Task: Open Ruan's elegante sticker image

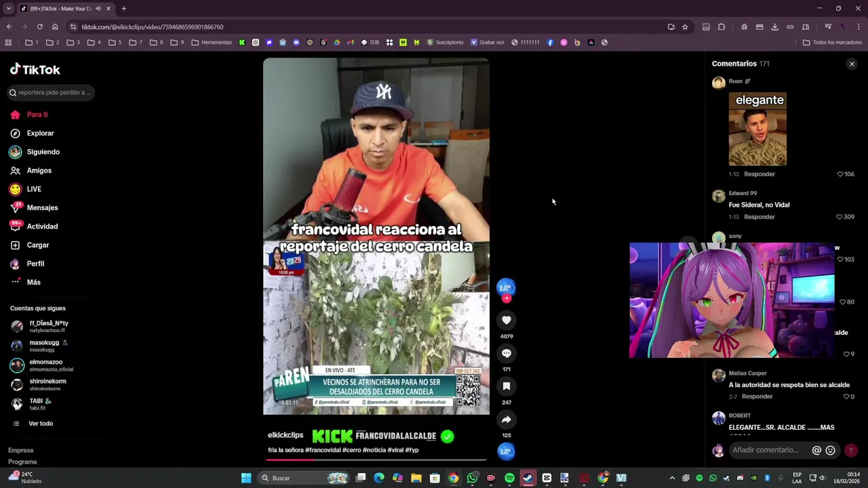Action: 757,129
